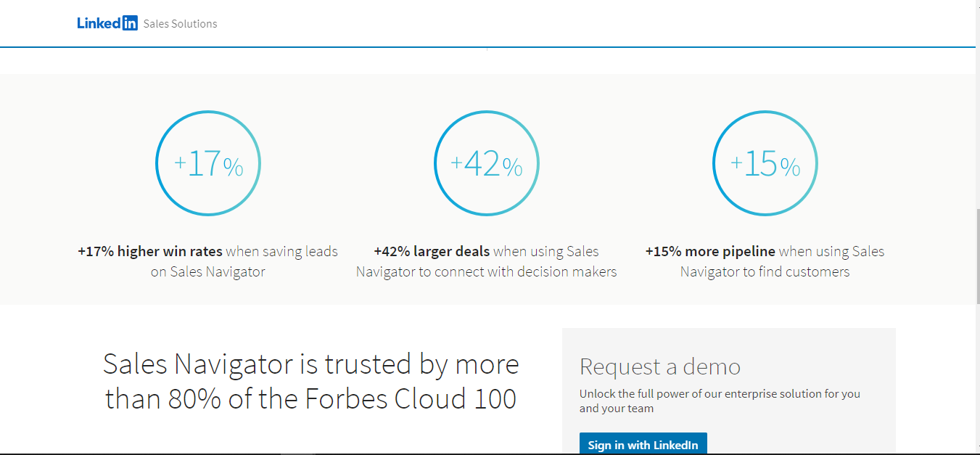Select the '+42% larger deals' text
The height and width of the screenshot is (455, 980).
tap(432, 252)
